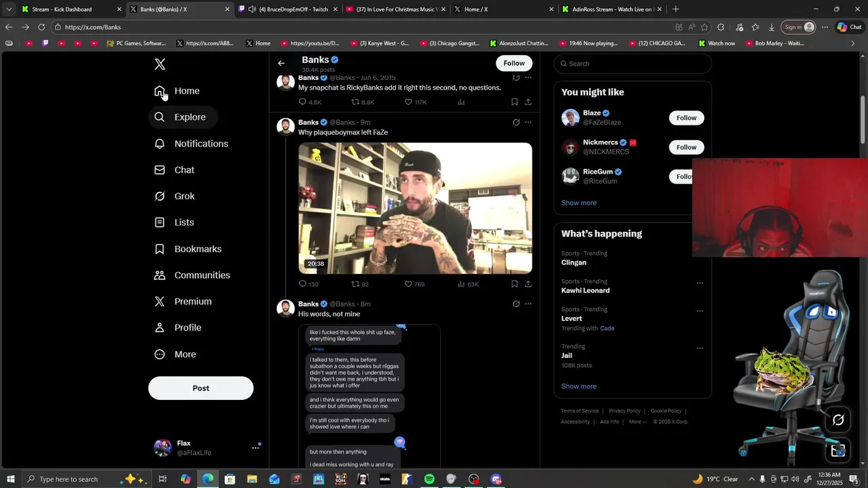Open RiceGum suggested profile name
The width and height of the screenshot is (868, 488).
tap(598, 171)
